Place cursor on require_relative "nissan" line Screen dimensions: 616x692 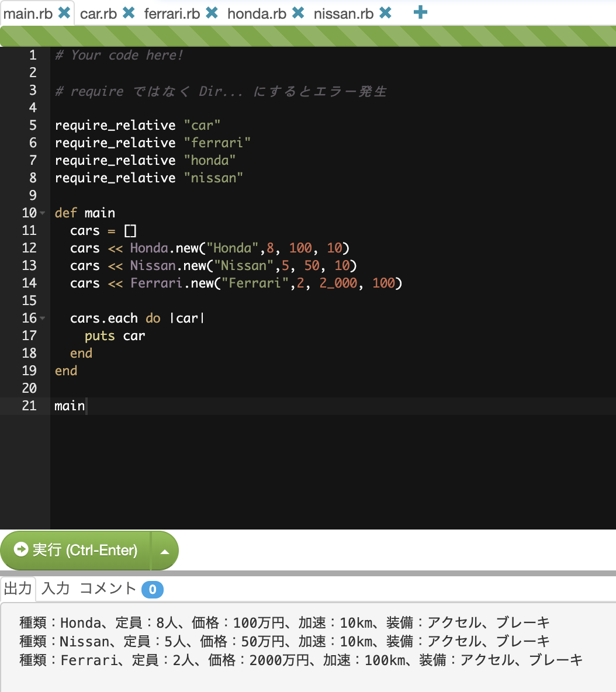tap(148, 178)
